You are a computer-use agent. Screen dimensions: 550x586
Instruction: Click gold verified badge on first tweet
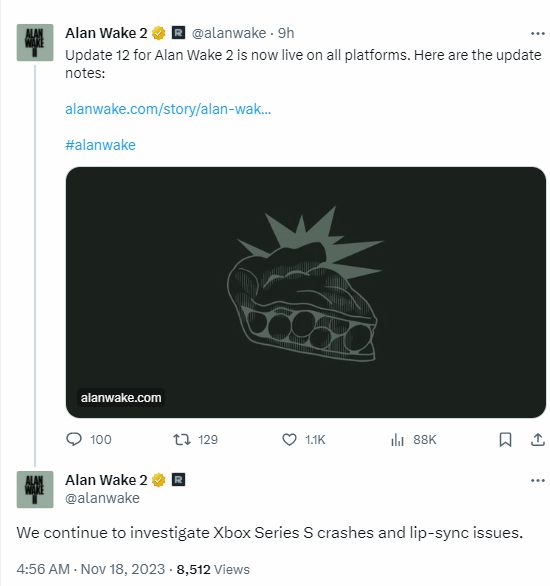(x=159, y=33)
